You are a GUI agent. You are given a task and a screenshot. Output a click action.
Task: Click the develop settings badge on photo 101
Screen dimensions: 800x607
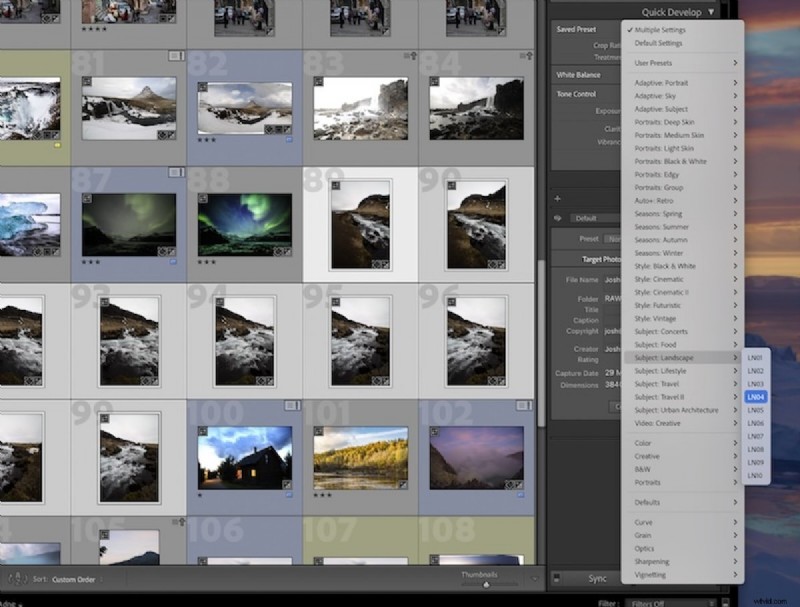403,484
